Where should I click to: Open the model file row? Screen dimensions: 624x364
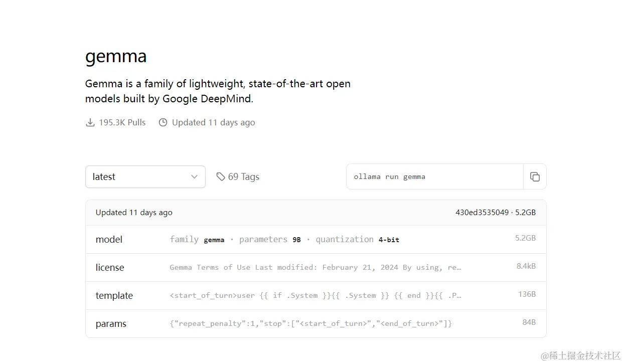(109, 240)
